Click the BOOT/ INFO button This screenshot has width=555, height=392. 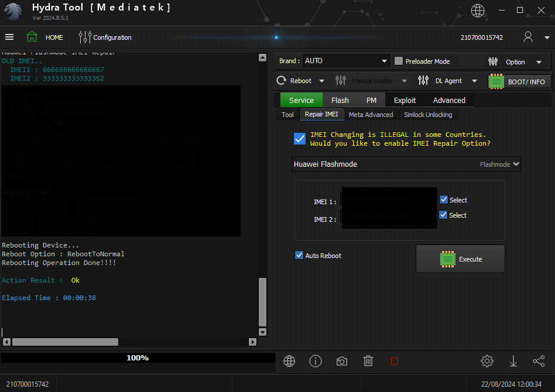[519, 81]
